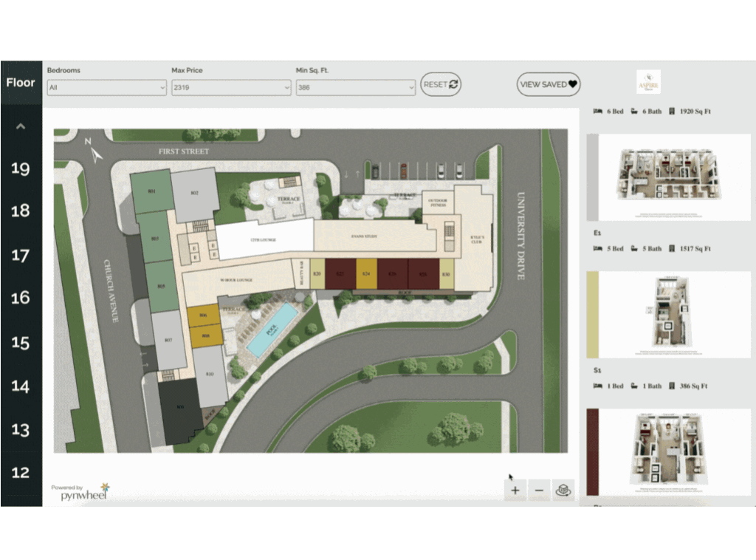Viewport: 756px width, 560px height.
Task: Select the pool on the site map
Action: tap(272, 329)
